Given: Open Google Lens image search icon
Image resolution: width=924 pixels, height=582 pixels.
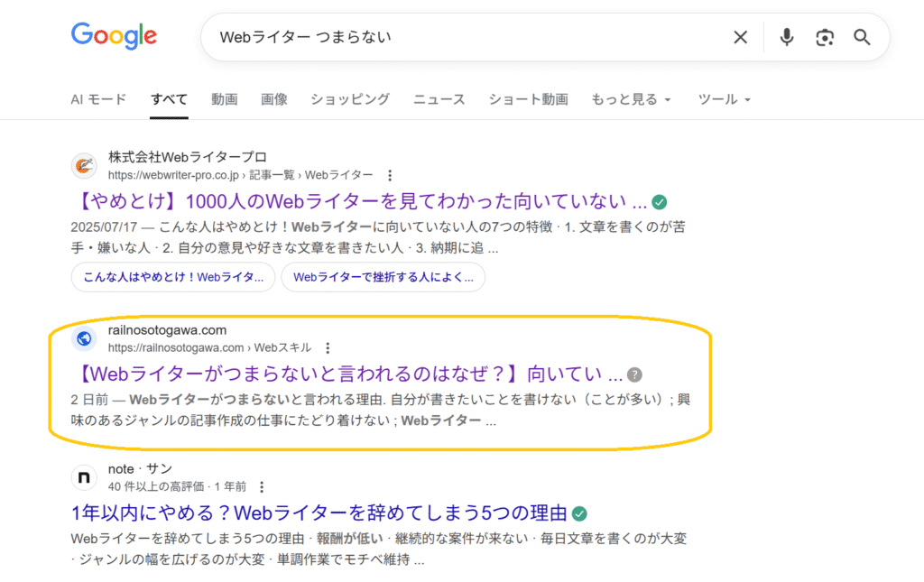Looking at the screenshot, I should (824, 37).
